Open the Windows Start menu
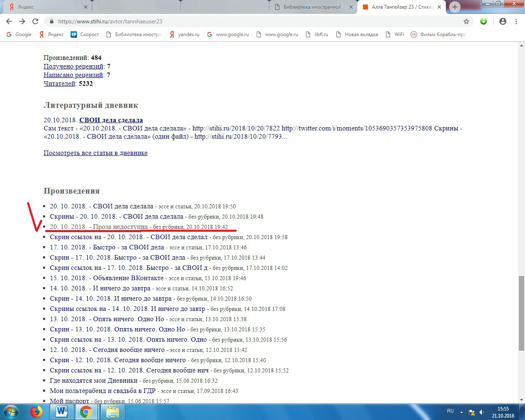Screen dimensions: 525x420 pyautogui.click(x=11, y=411)
